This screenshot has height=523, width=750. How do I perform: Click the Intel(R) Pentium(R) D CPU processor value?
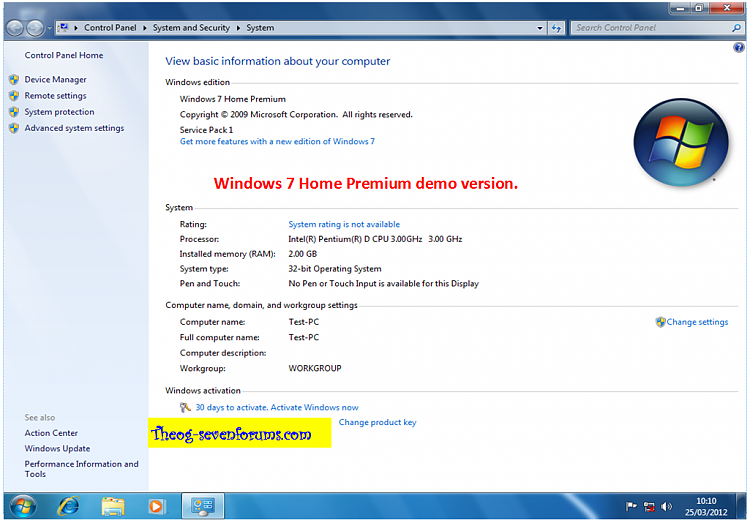pyautogui.click(x=375, y=239)
